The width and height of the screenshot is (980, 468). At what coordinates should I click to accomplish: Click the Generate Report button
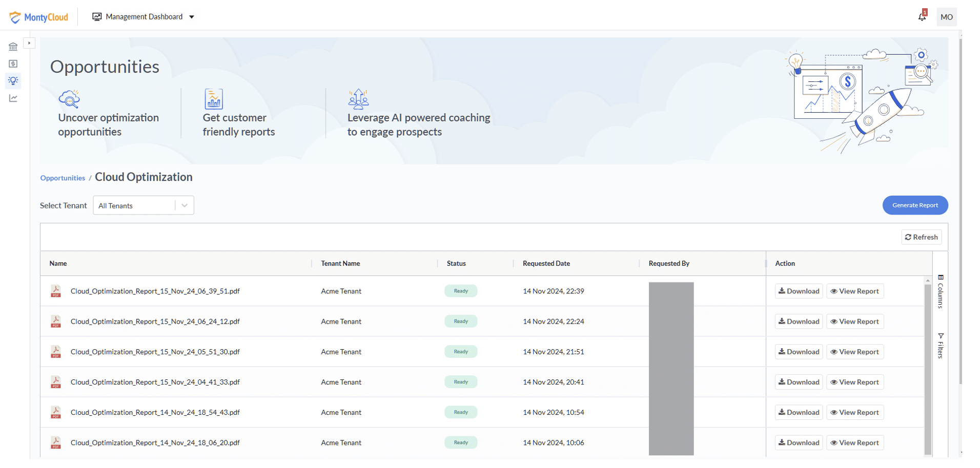(915, 205)
